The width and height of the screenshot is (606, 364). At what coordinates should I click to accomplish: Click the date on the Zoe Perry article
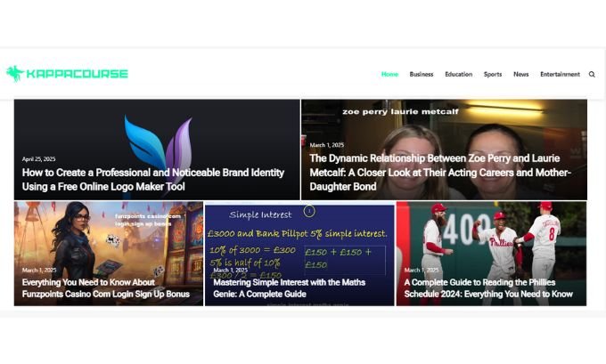[x=326, y=145]
